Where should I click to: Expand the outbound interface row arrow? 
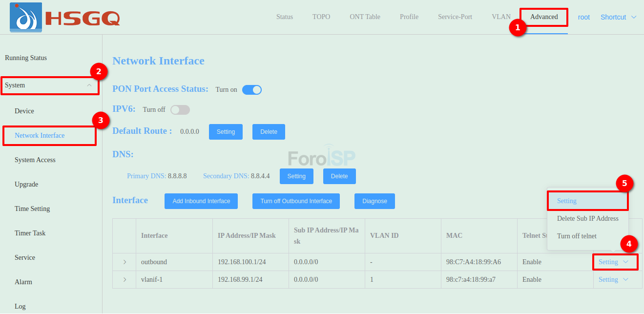click(x=125, y=262)
